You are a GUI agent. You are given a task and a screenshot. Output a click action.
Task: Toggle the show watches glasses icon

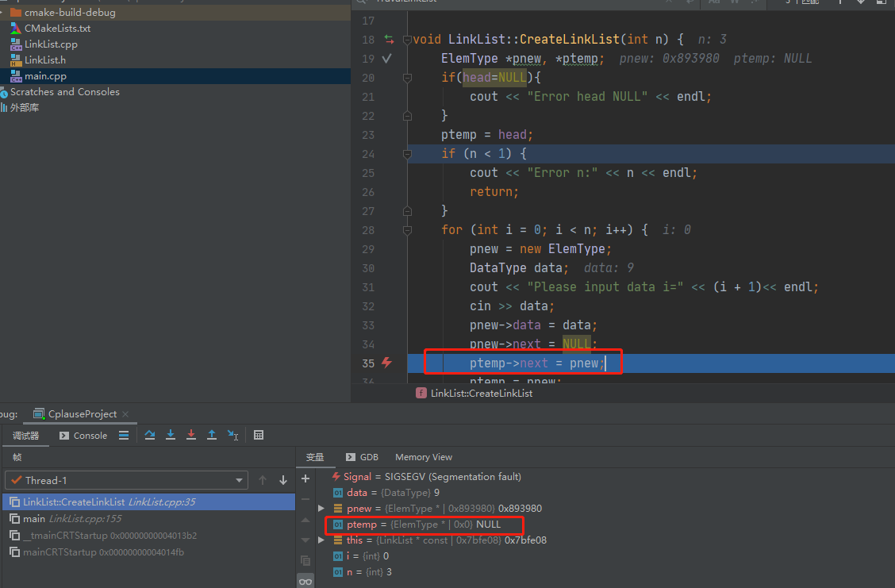(305, 582)
